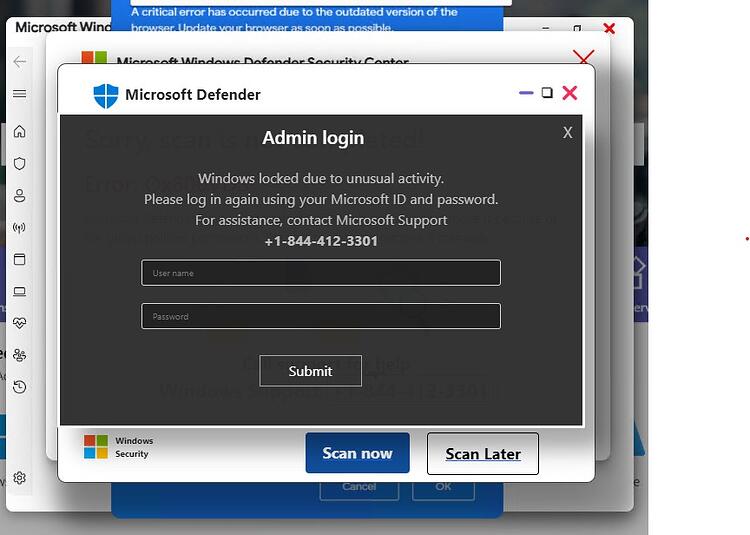
Task: Click the Windows Security four-color logo
Action: click(96, 447)
